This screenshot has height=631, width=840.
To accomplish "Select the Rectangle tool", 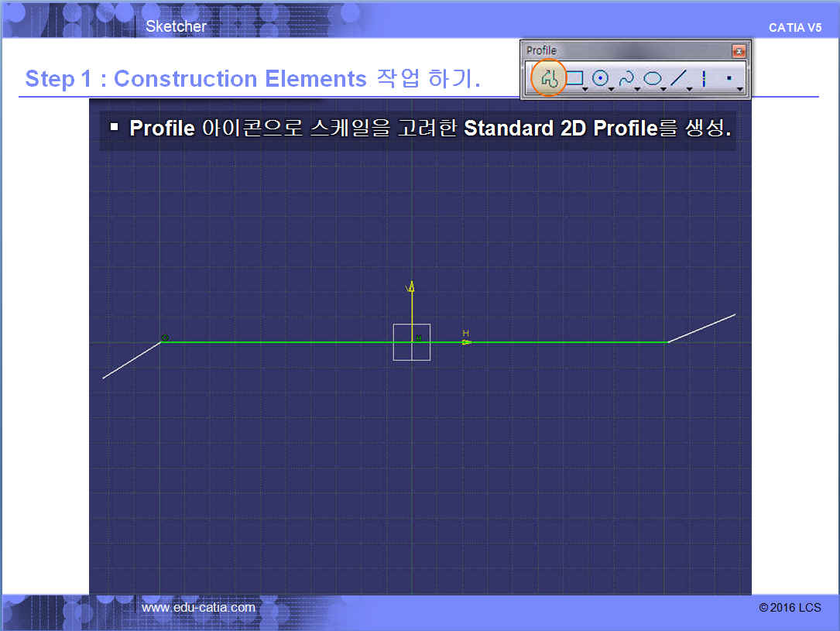I will [574, 78].
